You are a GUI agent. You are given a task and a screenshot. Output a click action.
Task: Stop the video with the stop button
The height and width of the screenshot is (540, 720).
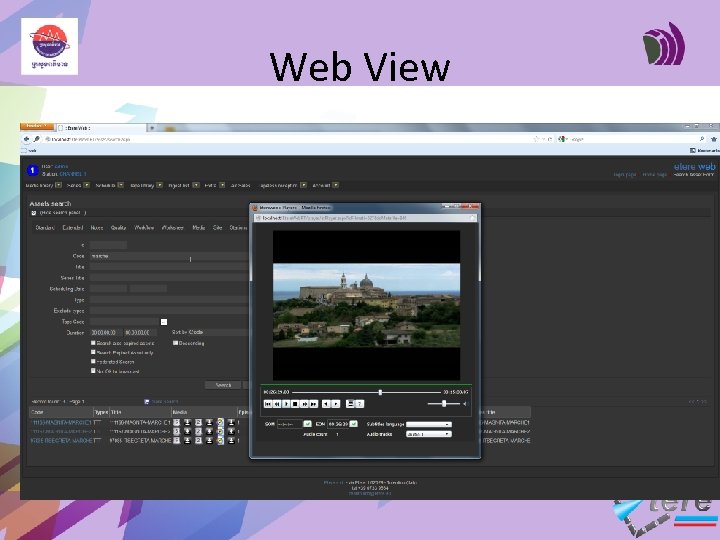(295, 404)
